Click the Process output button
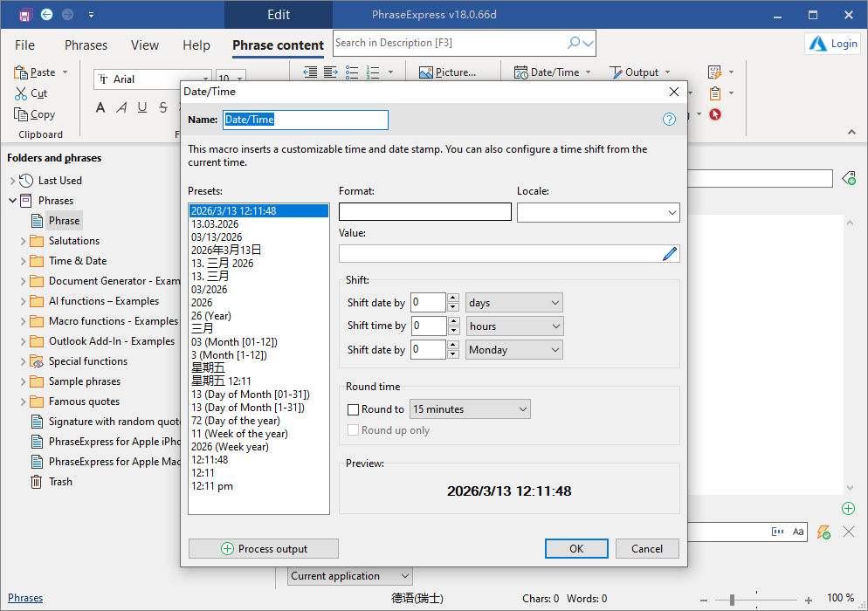This screenshot has width=868, height=611. pos(264,549)
